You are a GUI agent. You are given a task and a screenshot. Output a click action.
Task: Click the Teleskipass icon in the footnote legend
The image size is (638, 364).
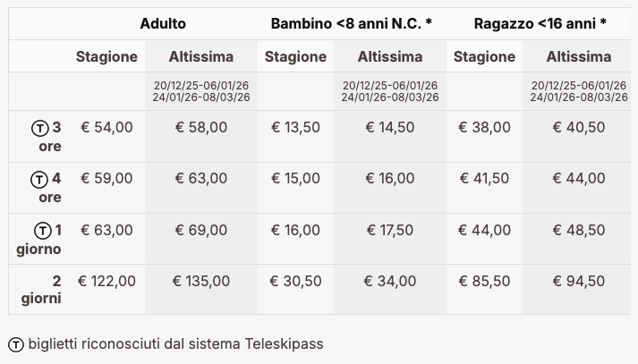(x=16, y=344)
